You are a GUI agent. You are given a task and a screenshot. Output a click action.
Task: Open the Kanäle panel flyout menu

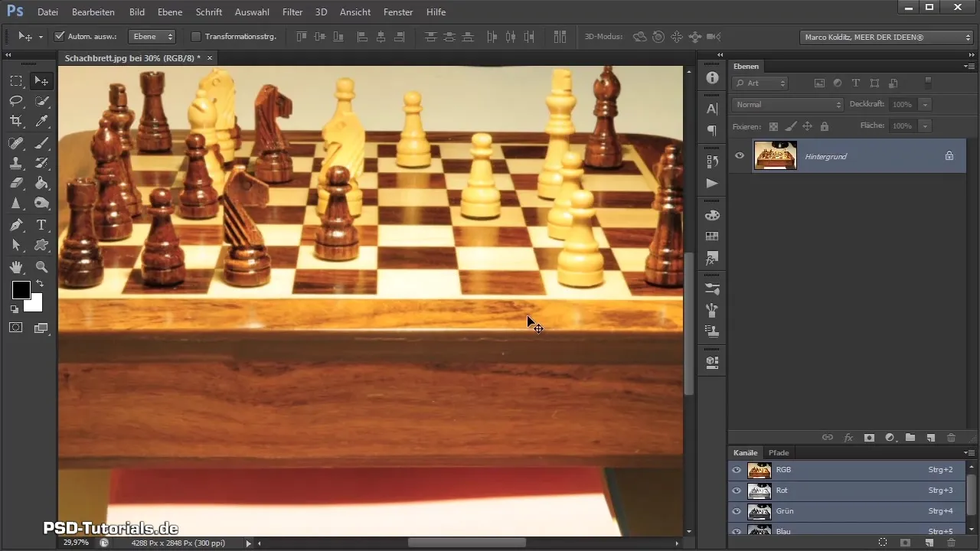[x=969, y=452]
